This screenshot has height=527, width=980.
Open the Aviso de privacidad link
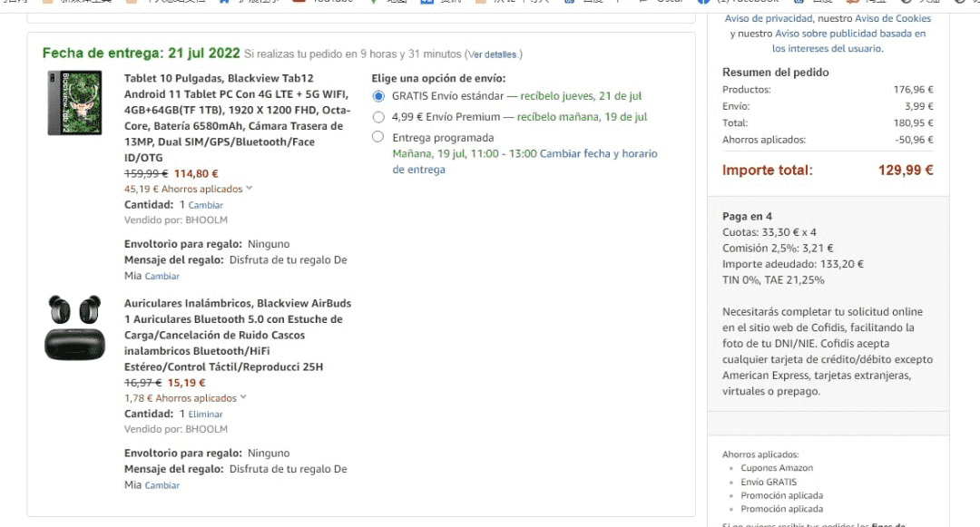coord(769,19)
